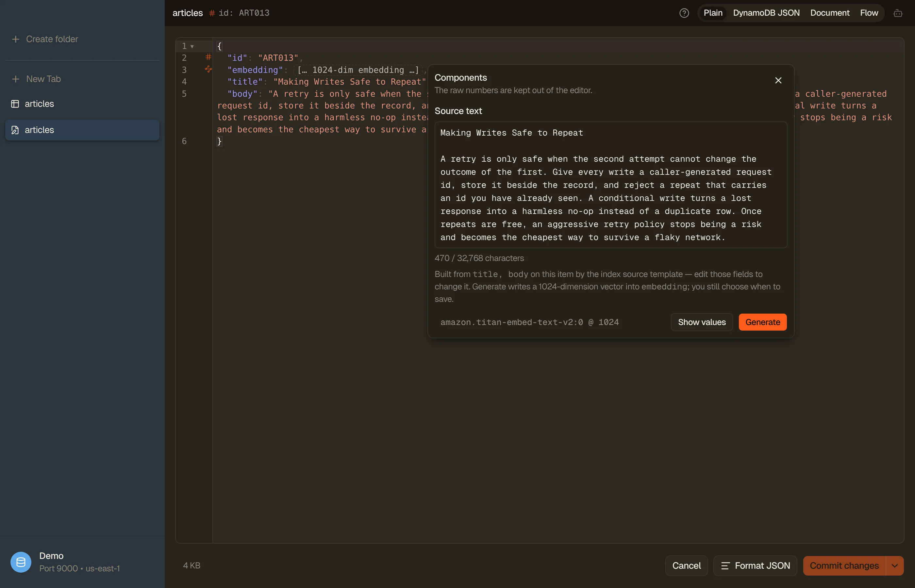The width and height of the screenshot is (915, 588).
Task: Cancel the item edit
Action: point(686,565)
